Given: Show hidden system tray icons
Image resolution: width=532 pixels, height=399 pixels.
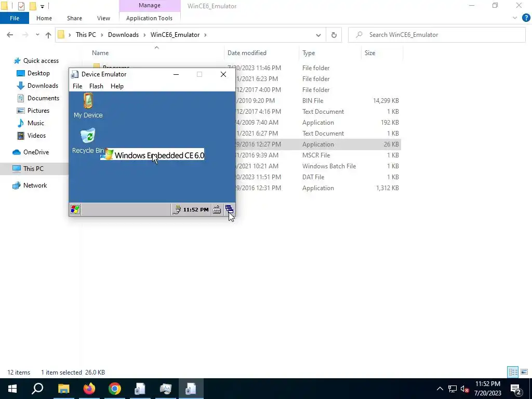Looking at the screenshot, I should point(440,389).
